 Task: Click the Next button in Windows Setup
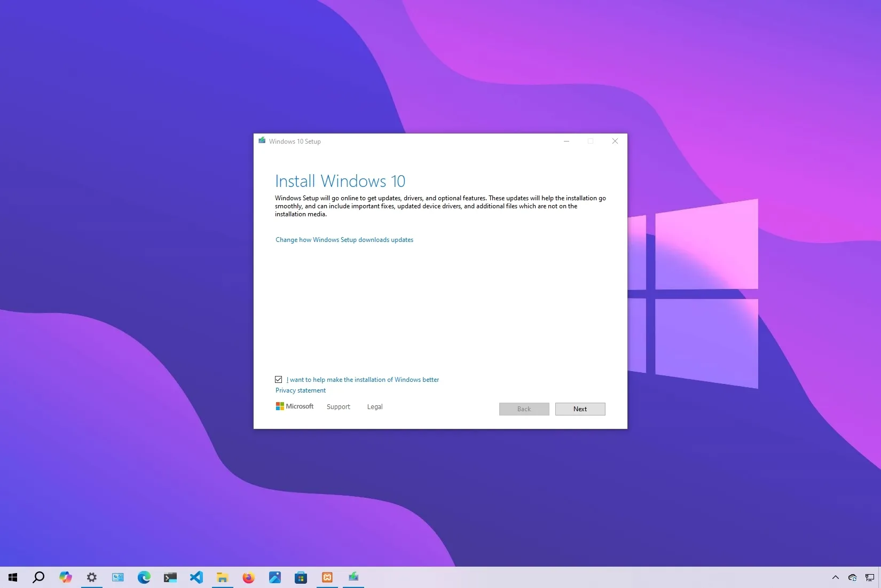580,409
